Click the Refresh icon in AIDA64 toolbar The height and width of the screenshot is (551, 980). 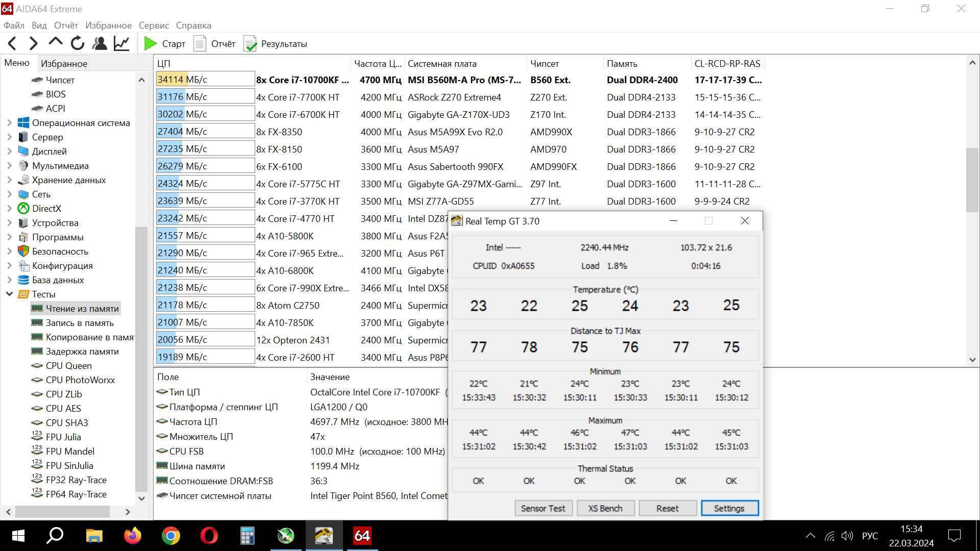(78, 44)
